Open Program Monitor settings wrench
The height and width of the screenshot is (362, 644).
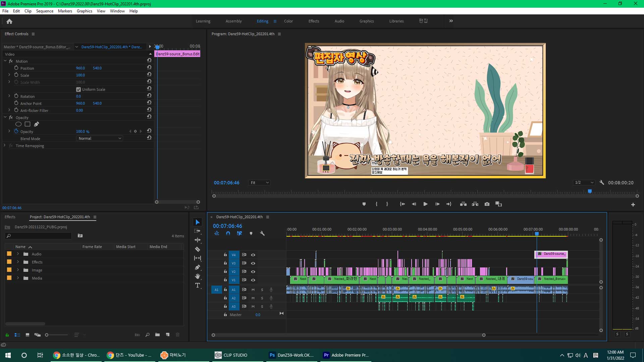[602, 183]
